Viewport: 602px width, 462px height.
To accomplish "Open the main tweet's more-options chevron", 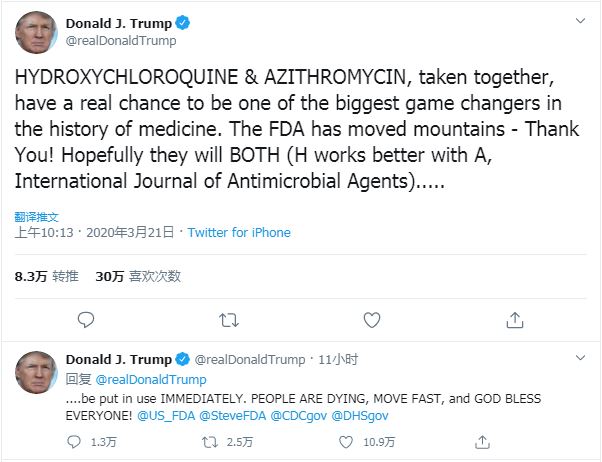I will pos(580,21).
